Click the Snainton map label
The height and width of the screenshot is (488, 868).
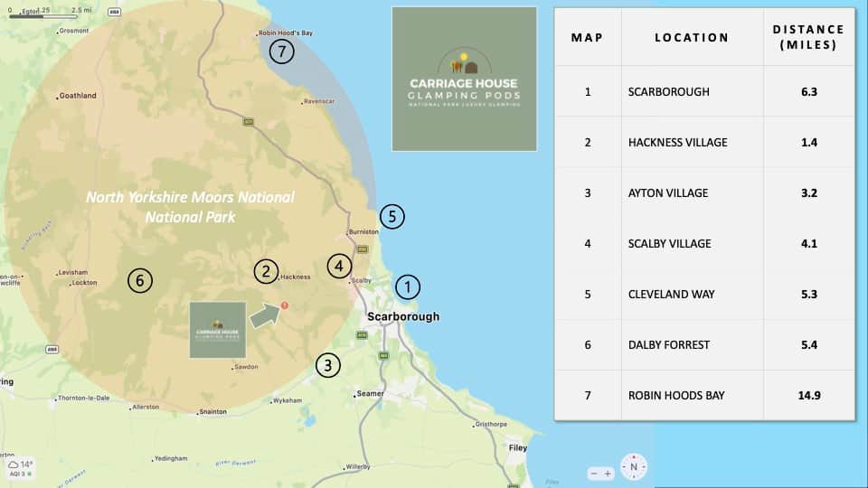pyautogui.click(x=212, y=412)
